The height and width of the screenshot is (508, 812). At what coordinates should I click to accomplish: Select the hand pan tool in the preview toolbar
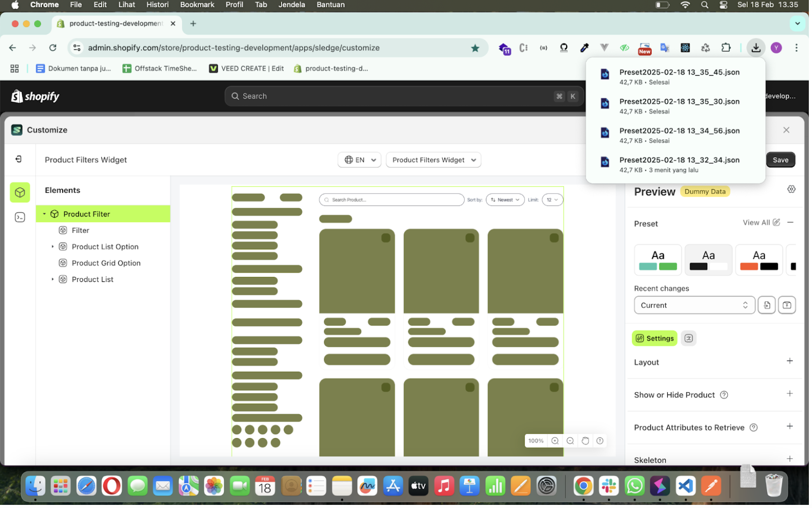(x=585, y=441)
